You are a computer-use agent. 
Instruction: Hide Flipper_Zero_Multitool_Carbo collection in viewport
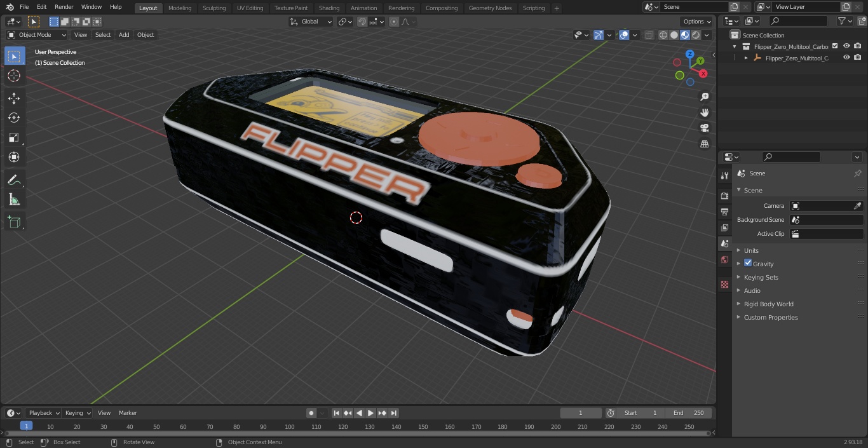846,46
